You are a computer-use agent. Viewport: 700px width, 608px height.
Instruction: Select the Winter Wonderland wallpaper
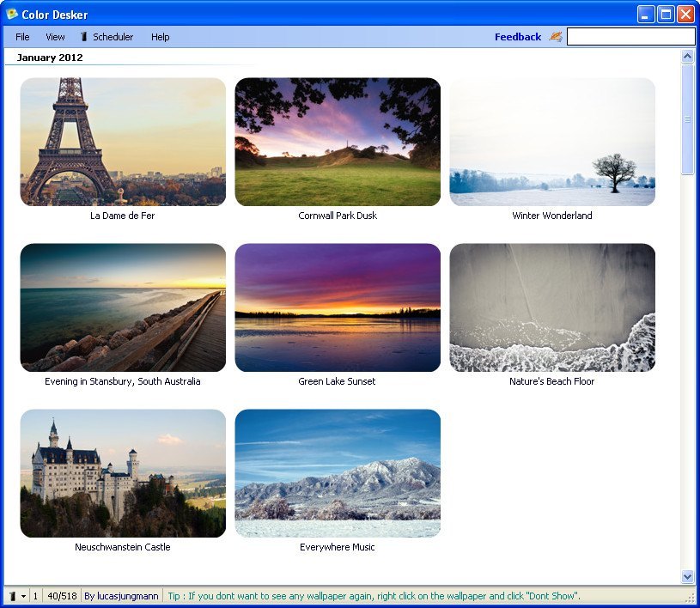click(x=552, y=141)
